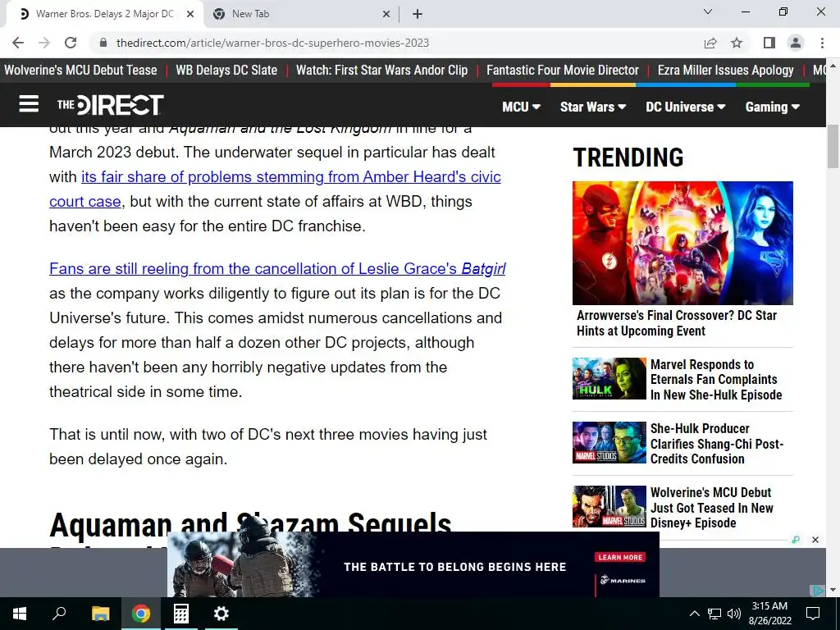
Task: Close the bottom banner ad
Action: [815, 540]
